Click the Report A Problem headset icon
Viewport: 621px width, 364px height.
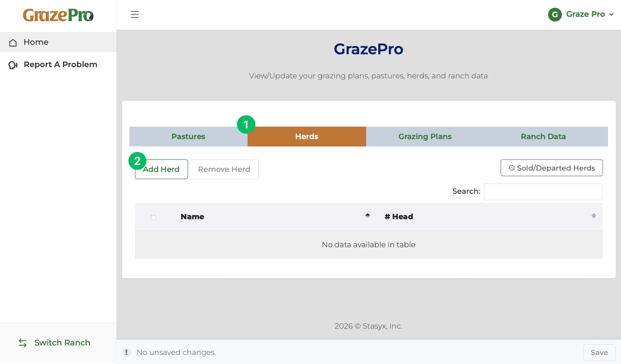pyautogui.click(x=13, y=65)
